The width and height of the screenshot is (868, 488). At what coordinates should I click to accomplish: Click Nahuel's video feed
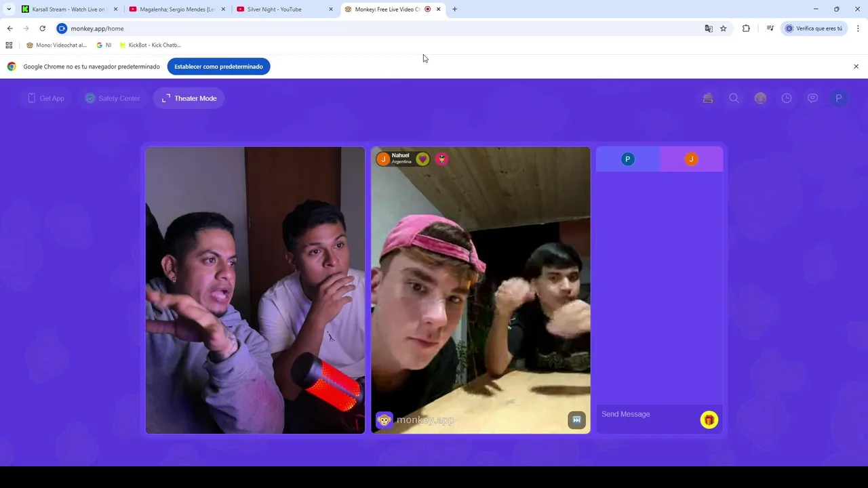pyautogui.click(x=481, y=290)
